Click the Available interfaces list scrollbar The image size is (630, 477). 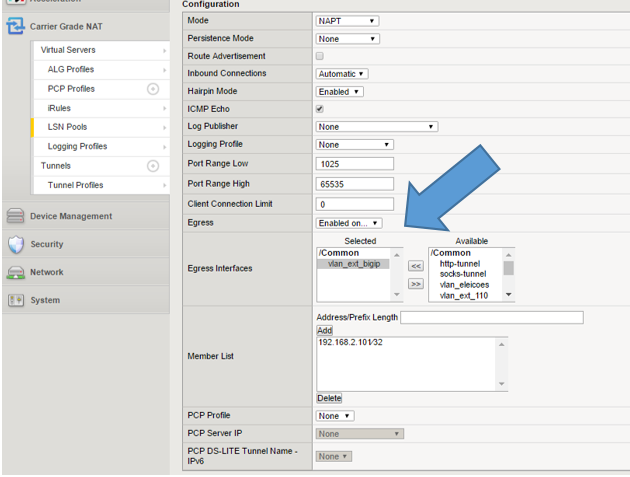point(509,274)
